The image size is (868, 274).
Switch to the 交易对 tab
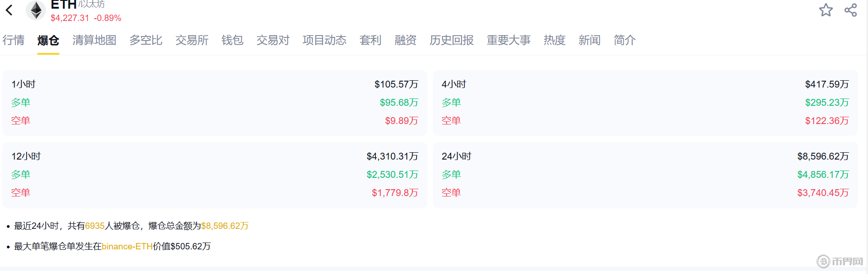(x=273, y=40)
